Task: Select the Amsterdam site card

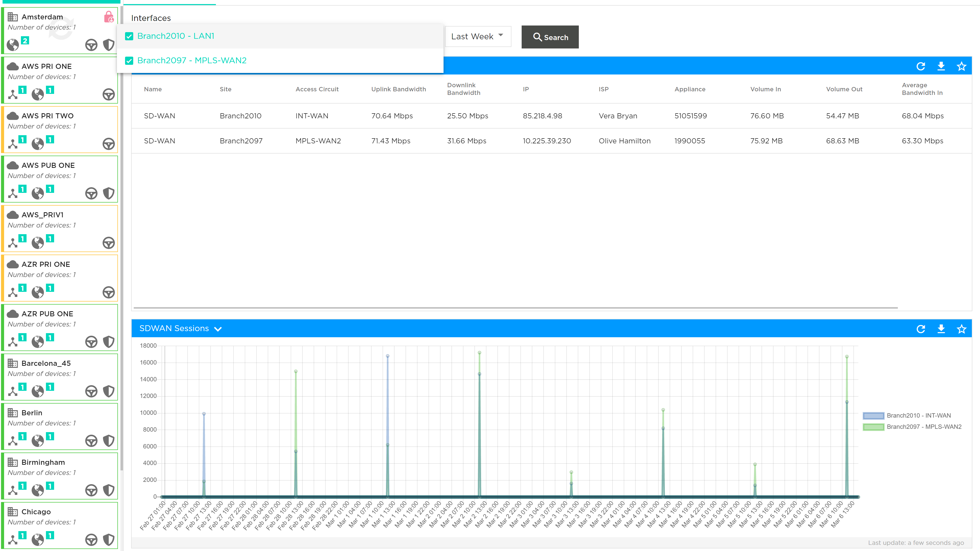Action: click(x=60, y=30)
